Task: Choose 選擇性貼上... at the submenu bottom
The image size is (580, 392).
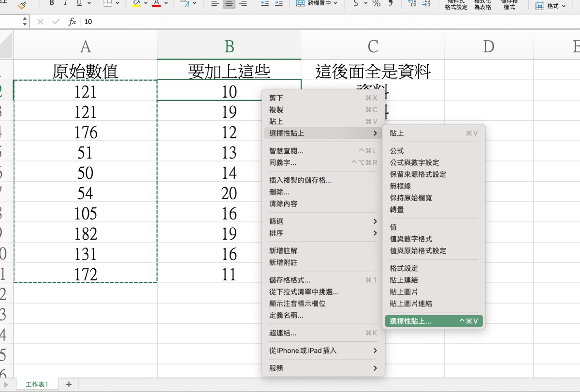Action: click(x=410, y=321)
